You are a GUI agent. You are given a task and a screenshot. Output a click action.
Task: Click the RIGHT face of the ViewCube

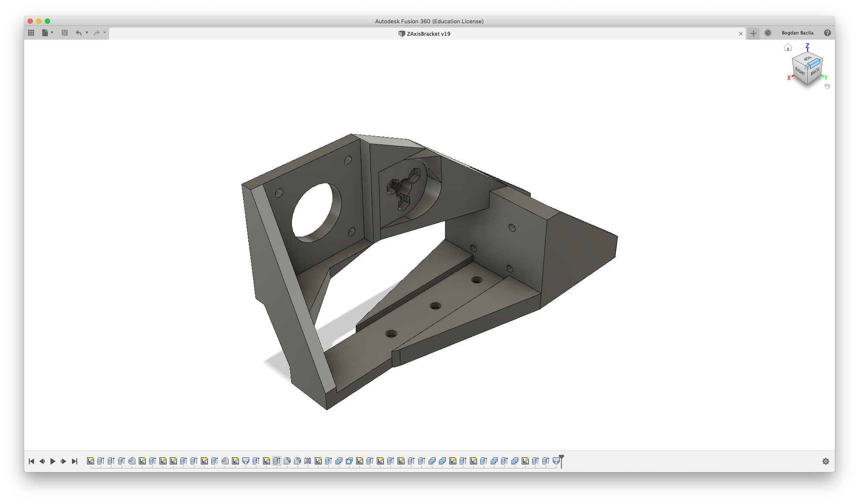click(799, 72)
